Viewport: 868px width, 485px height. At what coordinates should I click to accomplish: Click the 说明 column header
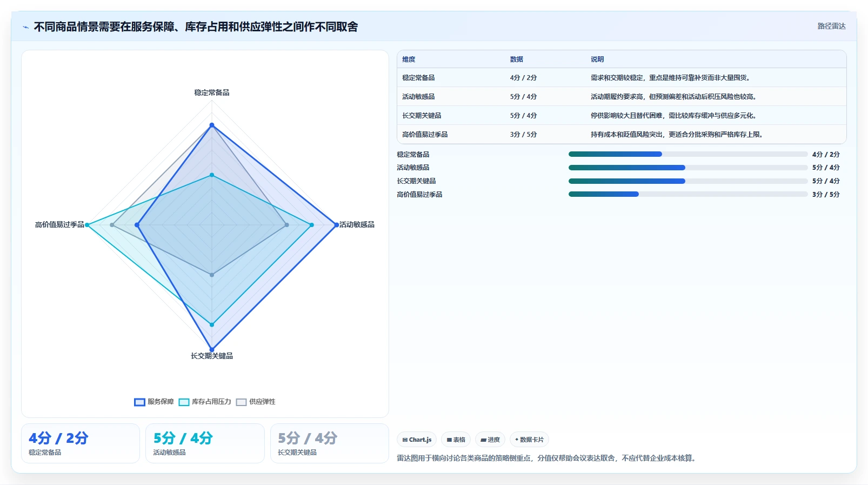pyautogui.click(x=597, y=59)
